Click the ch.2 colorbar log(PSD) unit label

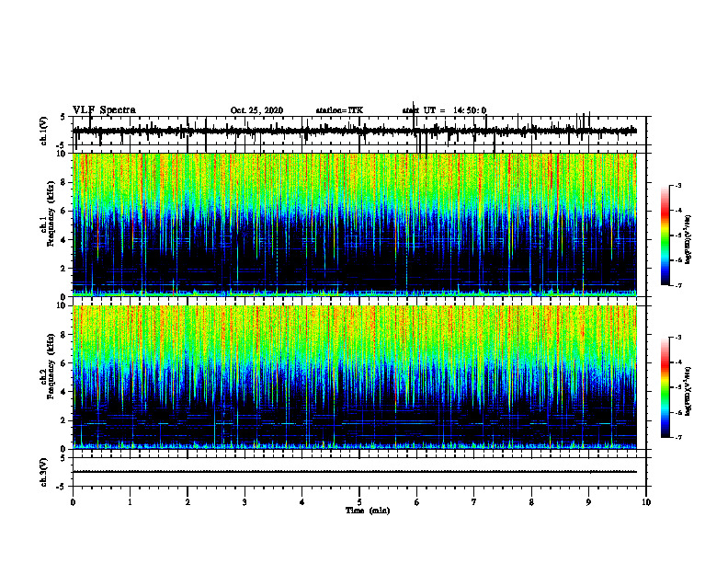point(688,391)
